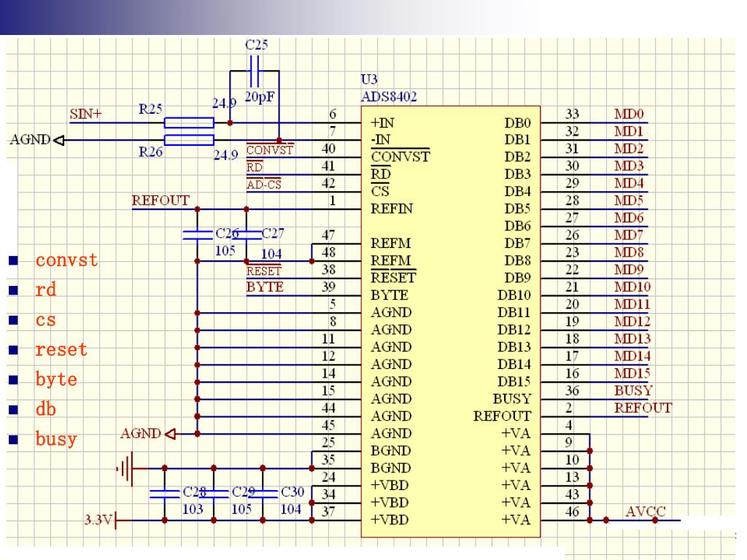Click the 'DB12' pin name
Screen dimensions: 747x560
click(514, 330)
